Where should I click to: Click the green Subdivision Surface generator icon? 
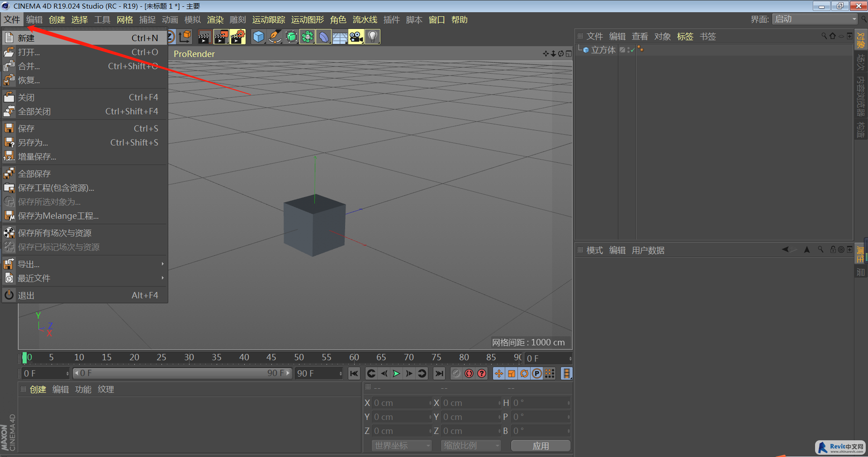(x=291, y=37)
